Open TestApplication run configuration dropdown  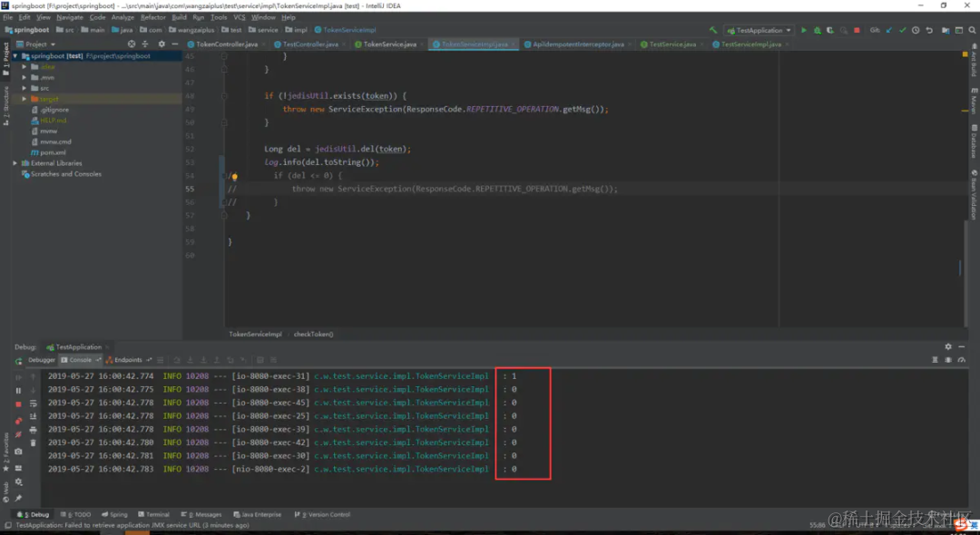[759, 30]
